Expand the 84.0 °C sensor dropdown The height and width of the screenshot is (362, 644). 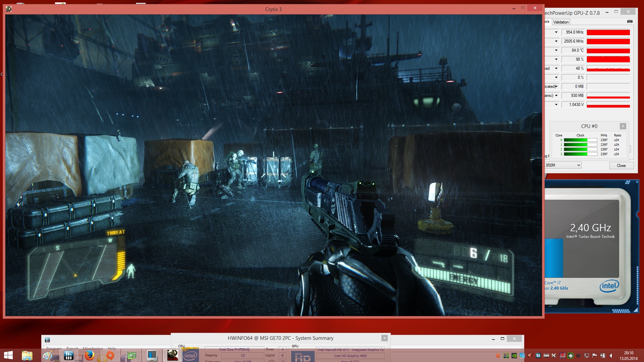pos(556,50)
